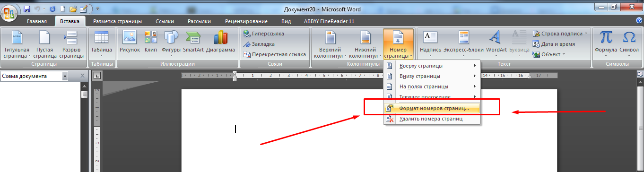Viewport: 644px width, 172px height.
Task: Close the Схема документа pane
Action: click(82, 76)
